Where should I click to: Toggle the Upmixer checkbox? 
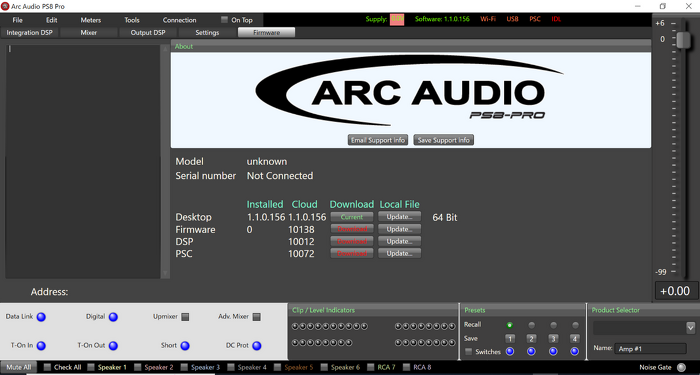[x=185, y=317]
